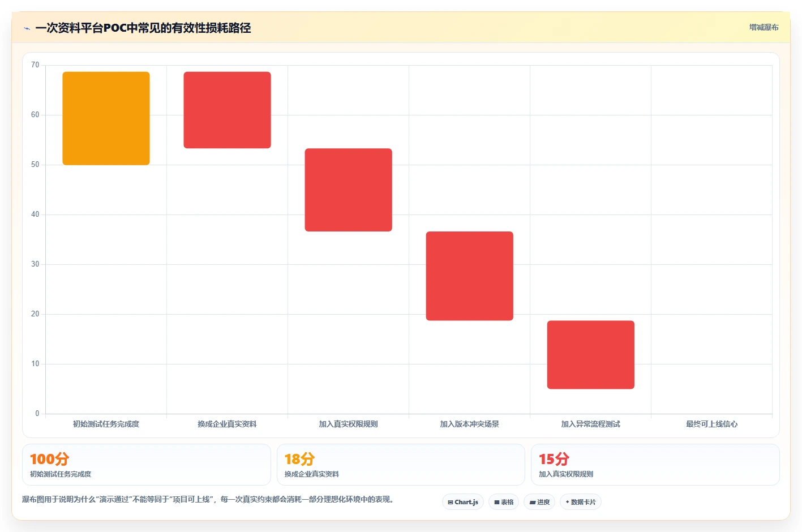Click the orange 初始测试任务完成度 bar
The width and height of the screenshot is (802, 532).
pos(106,118)
